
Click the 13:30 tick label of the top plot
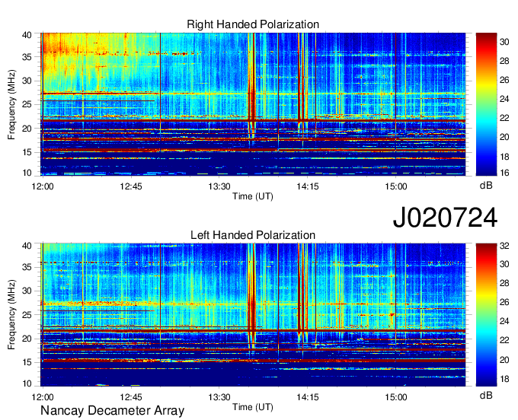219,186
